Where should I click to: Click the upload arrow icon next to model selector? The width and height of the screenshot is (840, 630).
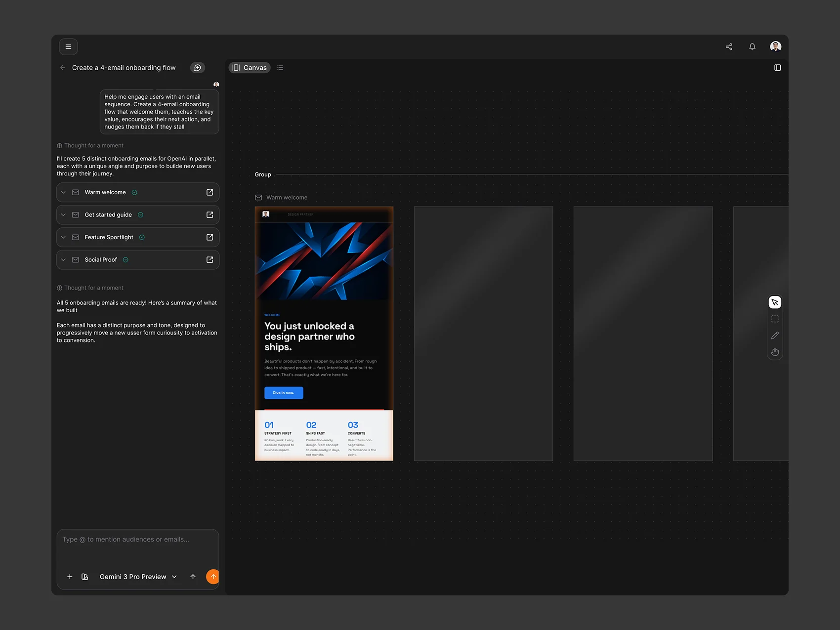tap(193, 577)
